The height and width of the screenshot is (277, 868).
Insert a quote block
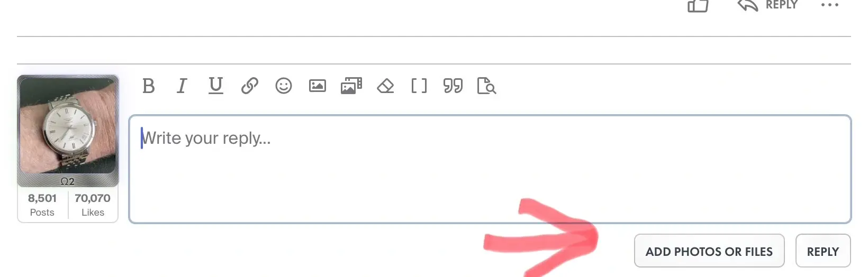coord(453,86)
